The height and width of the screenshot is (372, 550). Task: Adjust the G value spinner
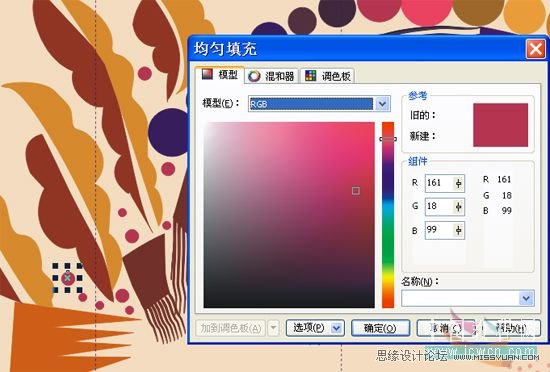(458, 207)
